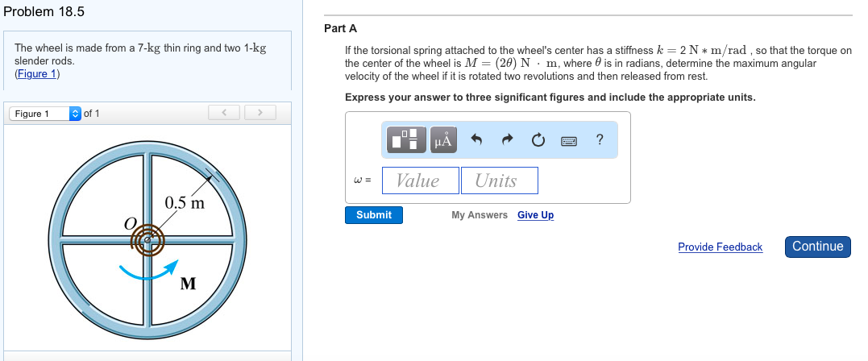The height and width of the screenshot is (361, 868).
Task: Click the Continue button
Action: [x=817, y=247]
